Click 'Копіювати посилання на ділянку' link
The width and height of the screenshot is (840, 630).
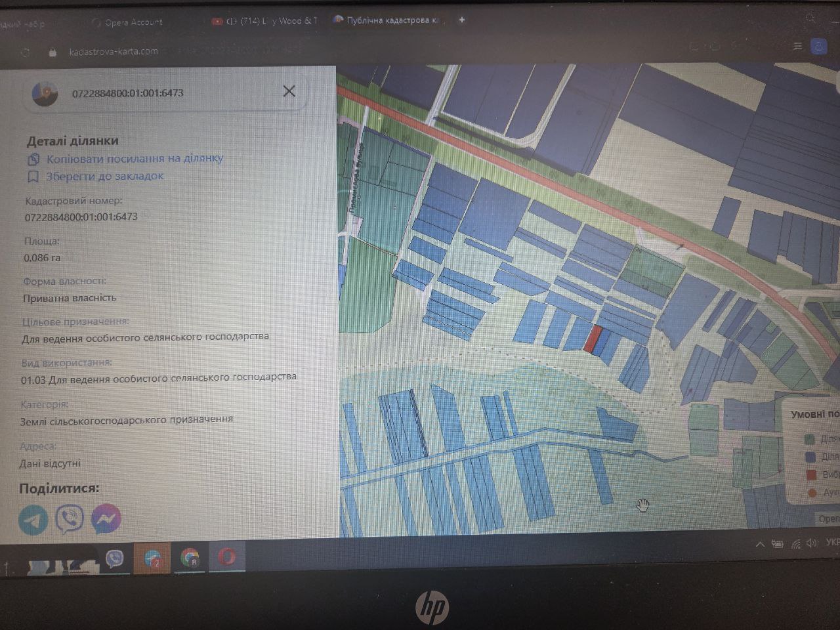(135, 159)
